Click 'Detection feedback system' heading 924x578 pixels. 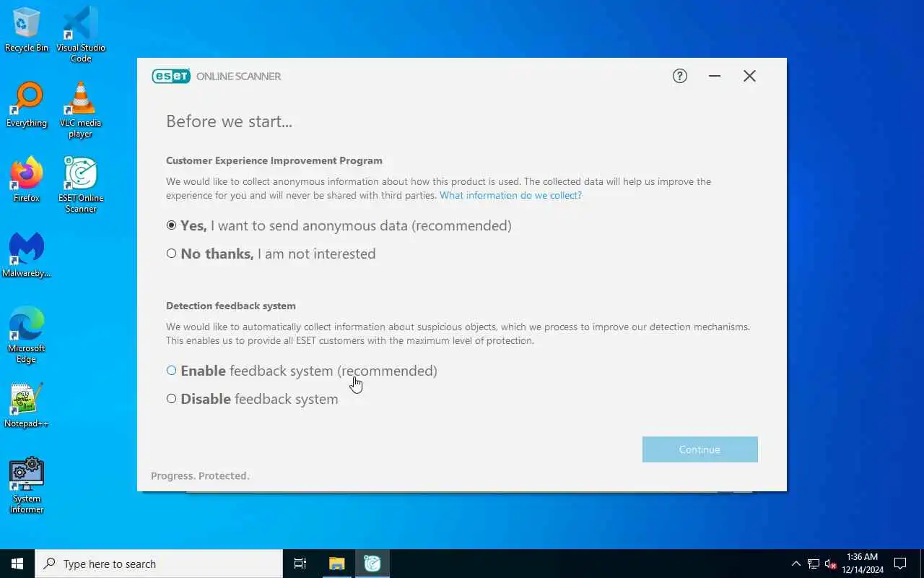231,306
